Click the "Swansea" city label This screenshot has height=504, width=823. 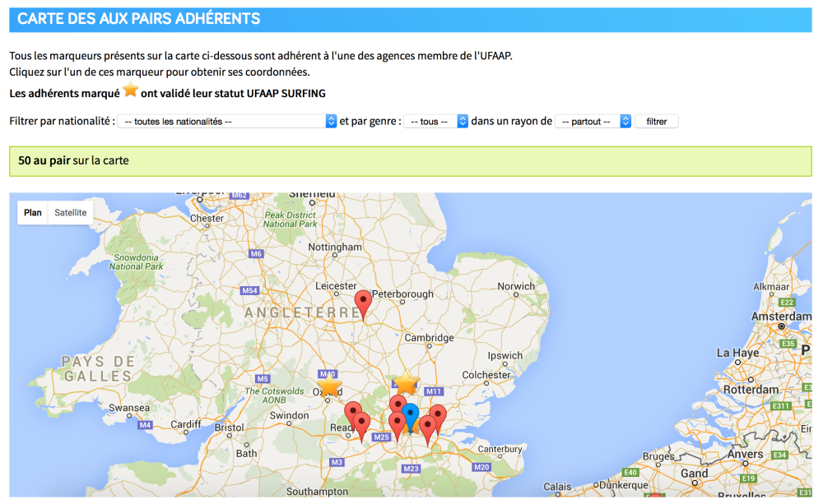pos(129,408)
